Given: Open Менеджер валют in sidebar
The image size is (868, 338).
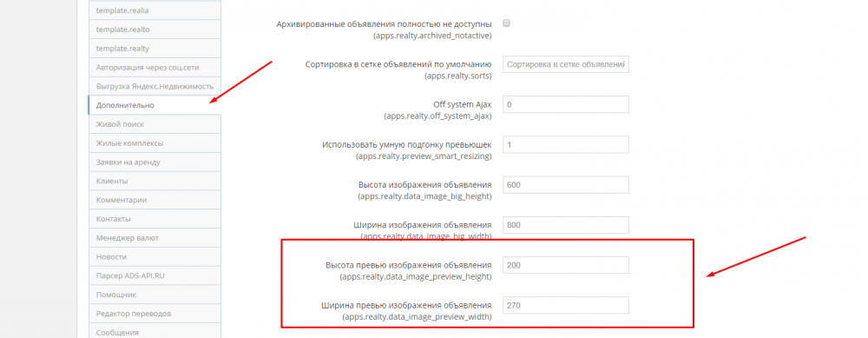Looking at the screenshot, I should click(x=155, y=238).
